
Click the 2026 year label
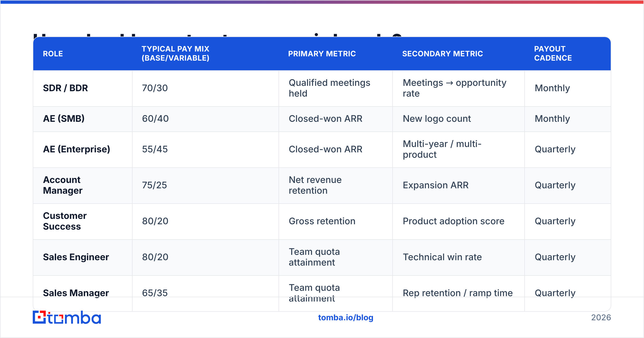click(601, 318)
